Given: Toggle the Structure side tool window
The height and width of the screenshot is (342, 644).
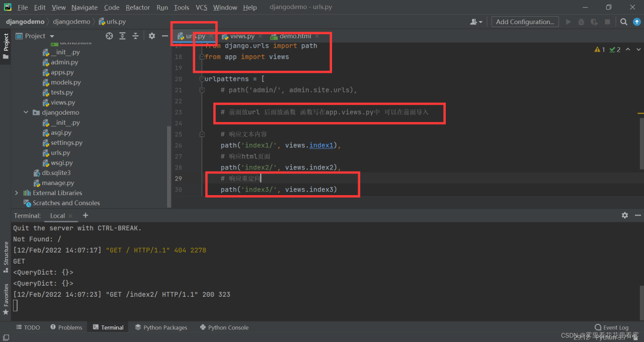Looking at the screenshot, I should [6, 256].
